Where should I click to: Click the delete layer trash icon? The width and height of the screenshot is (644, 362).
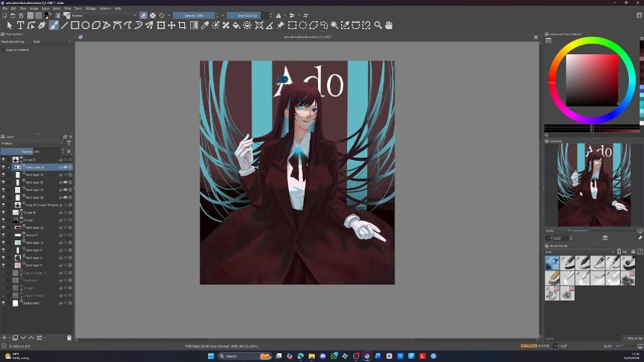[x=69, y=338]
